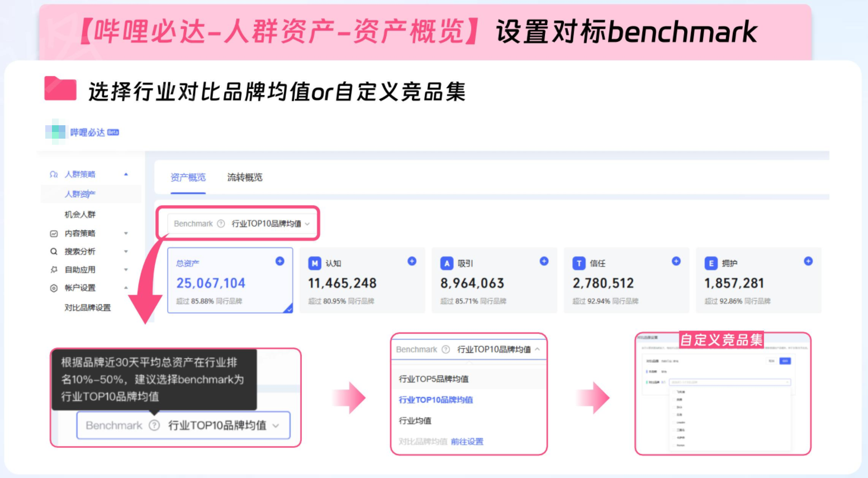
Task: Expand the 内容策略 menu arrow
Action: pyautogui.click(x=126, y=234)
